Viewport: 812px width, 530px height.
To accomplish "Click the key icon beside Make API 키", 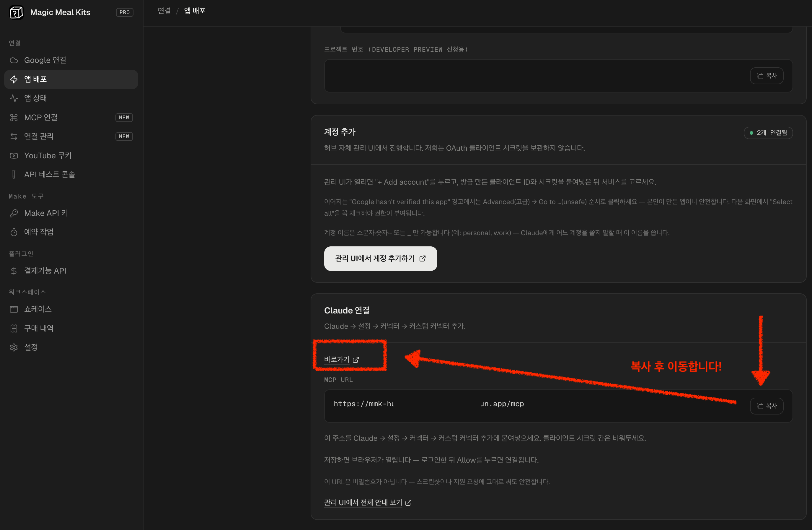I will pos(14,213).
